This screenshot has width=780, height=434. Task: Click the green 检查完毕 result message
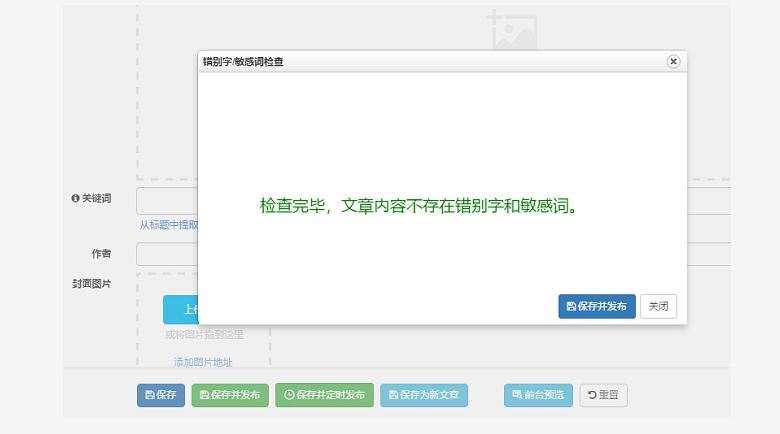tap(421, 206)
